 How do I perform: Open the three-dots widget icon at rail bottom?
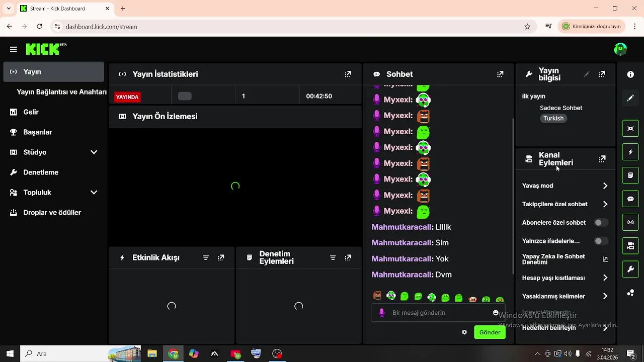pos(630,293)
